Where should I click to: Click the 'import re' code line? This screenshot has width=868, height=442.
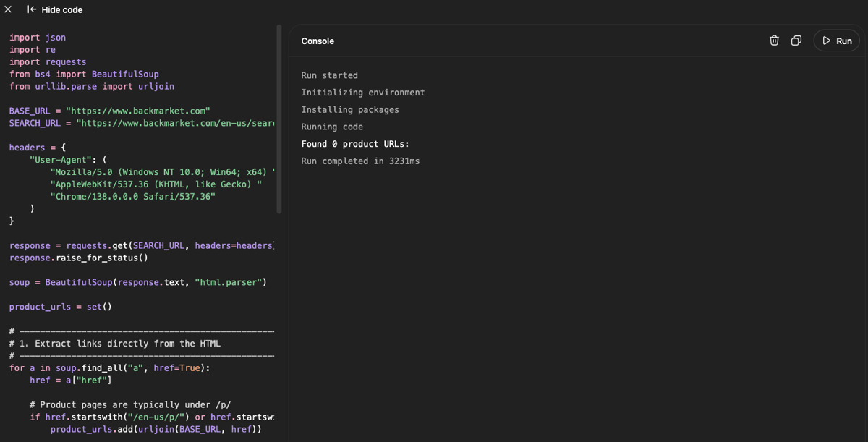tap(33, 50)
